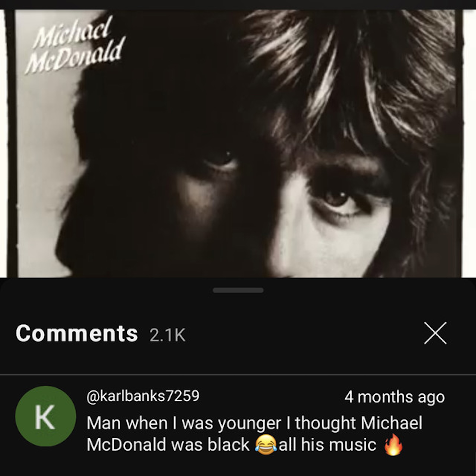Click the divider line below Comments header
Viewport: 476px width, 476px height.
238,374
